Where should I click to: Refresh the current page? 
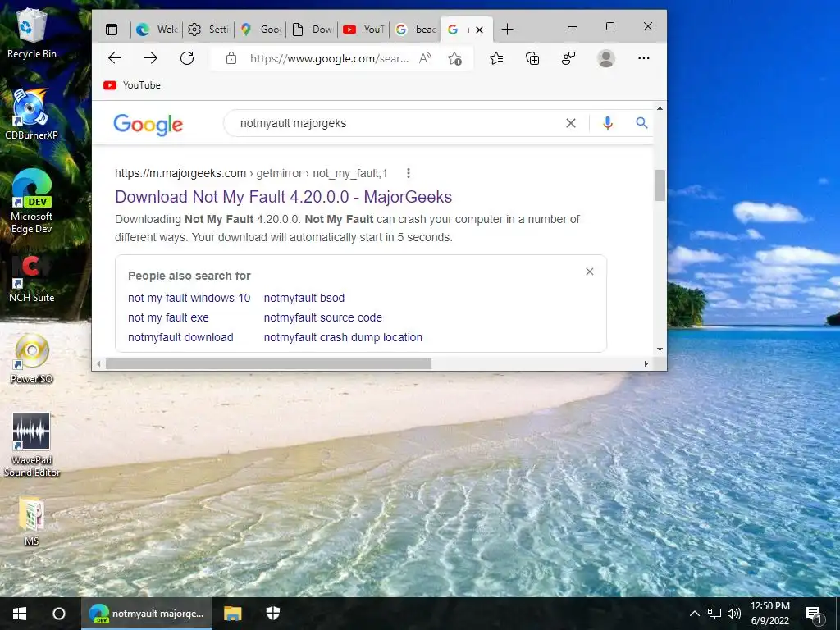tap(187, 58)
